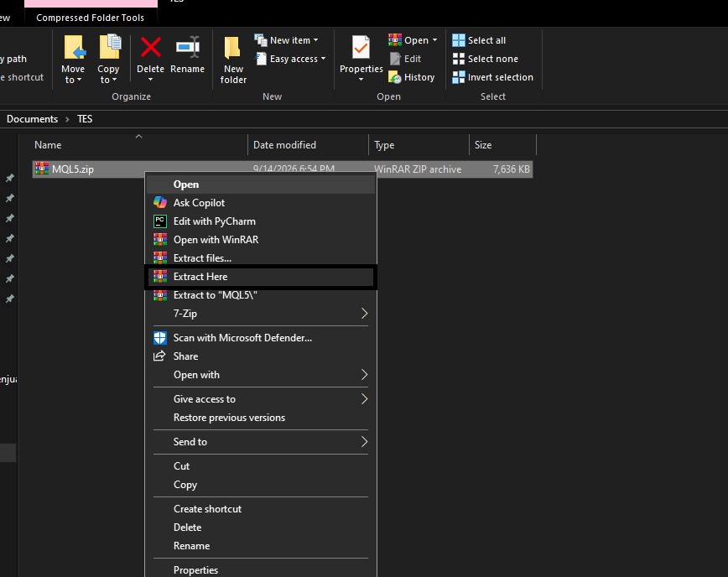The height and width of the screenshot is (577, 728).
Task: Select Ask Copilot menu entry
Action: click(261, 202)
